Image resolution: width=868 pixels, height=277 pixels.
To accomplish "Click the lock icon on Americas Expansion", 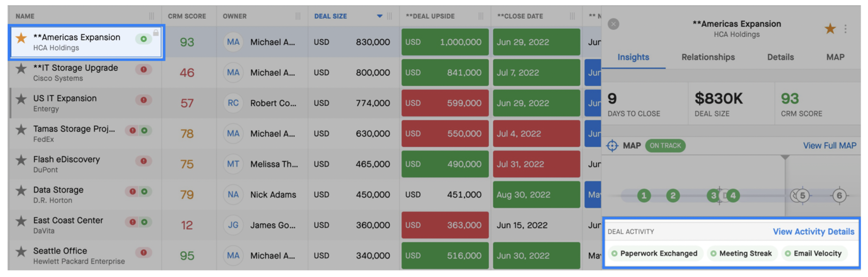I will tap(155, 33).
